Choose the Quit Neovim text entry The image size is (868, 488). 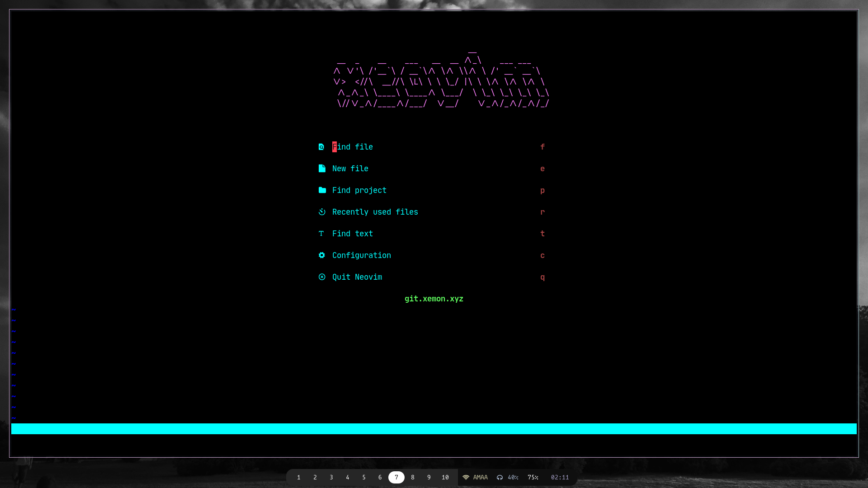pyautogui.click(x=357, y=277)
